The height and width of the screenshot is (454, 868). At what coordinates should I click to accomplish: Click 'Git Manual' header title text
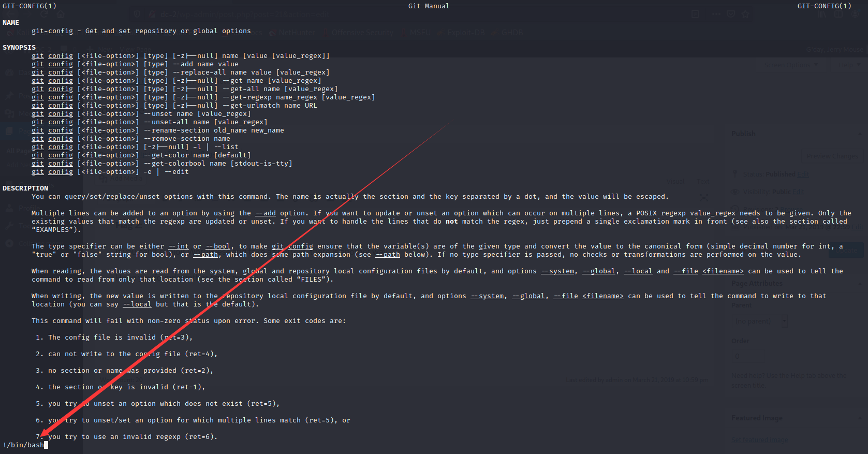pos(429,6)
